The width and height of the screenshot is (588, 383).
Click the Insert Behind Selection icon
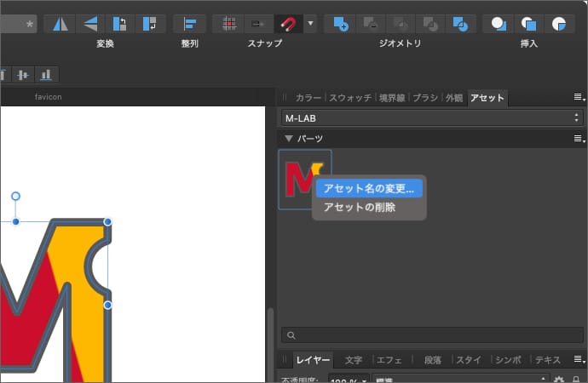pyautogui.click(x=499, y=24)
